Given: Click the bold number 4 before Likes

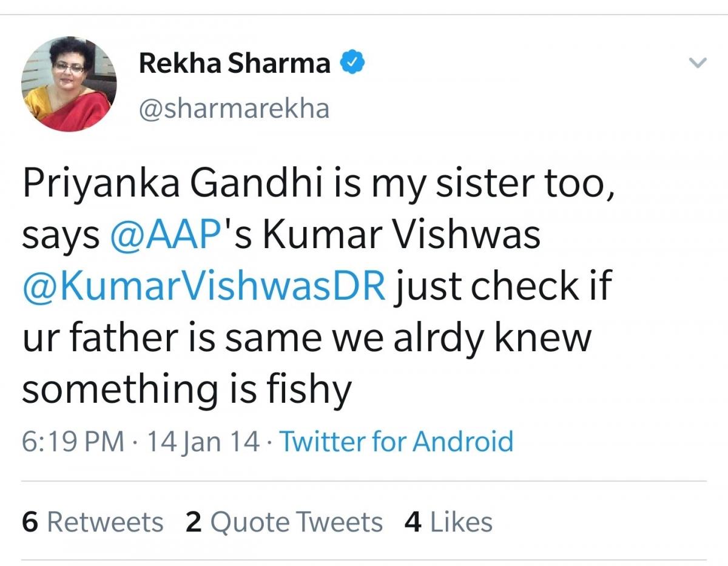Looking at the screenshot, I should click(x=413, y=522).
